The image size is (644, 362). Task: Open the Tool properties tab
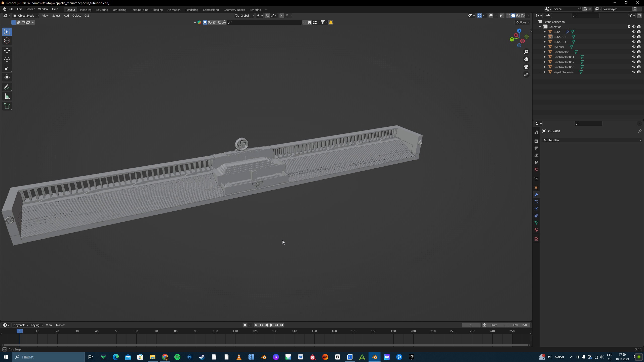coord(536,132)
